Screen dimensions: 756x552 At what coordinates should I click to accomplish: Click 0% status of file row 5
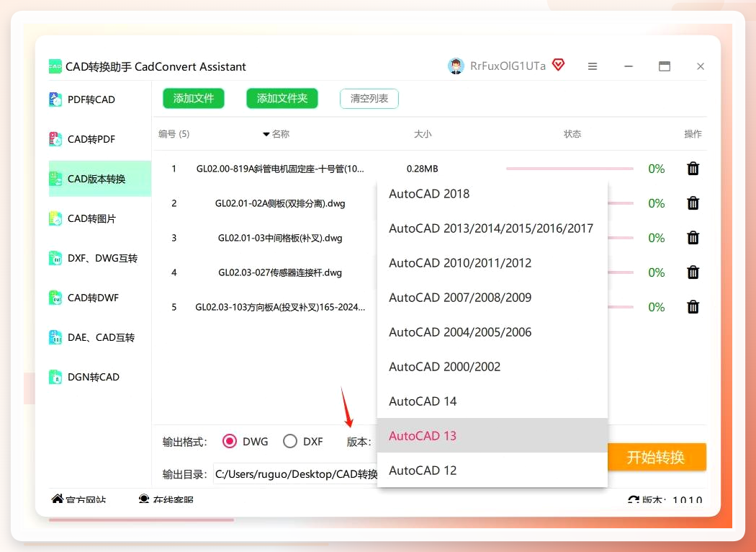click(x=656, y=307)
